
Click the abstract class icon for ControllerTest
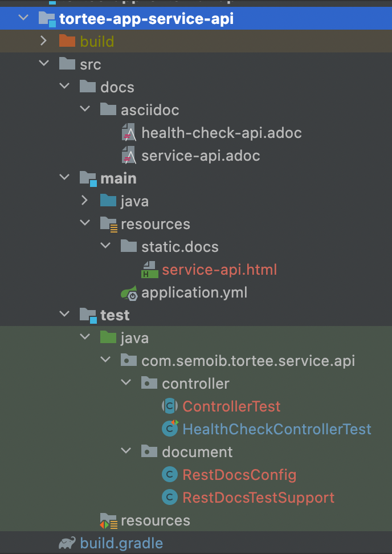click(x=170, y=406)
